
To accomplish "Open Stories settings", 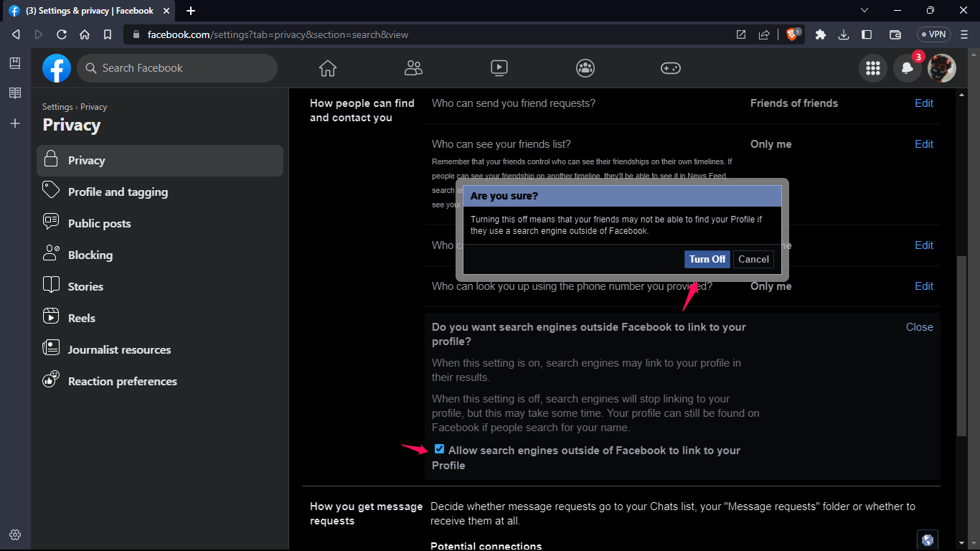I will (x=160, y=287).
